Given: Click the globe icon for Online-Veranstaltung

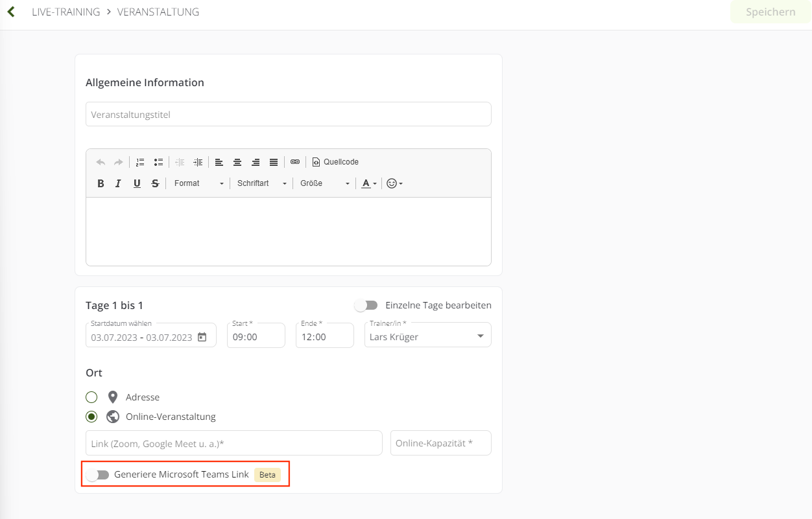Looking at the screenshot, I should 112,417.
